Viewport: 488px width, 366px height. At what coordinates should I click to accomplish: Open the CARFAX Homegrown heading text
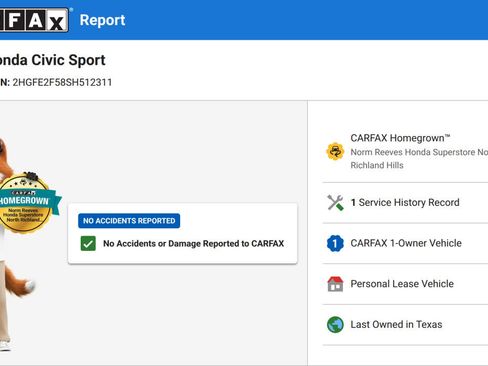pyautogui.click(x=400, y=138)
